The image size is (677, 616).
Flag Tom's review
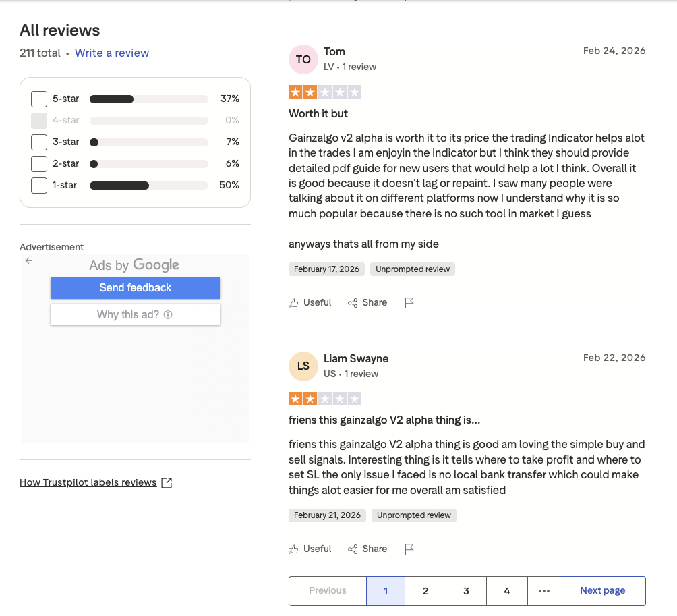pyautogui.click(x=409, y=303)
